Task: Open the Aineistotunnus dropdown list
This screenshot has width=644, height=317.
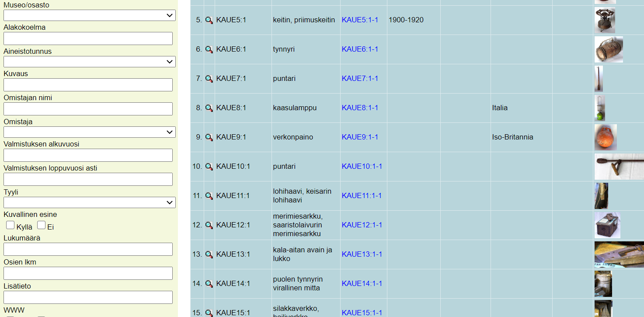Action: click(x=89, y=62)
